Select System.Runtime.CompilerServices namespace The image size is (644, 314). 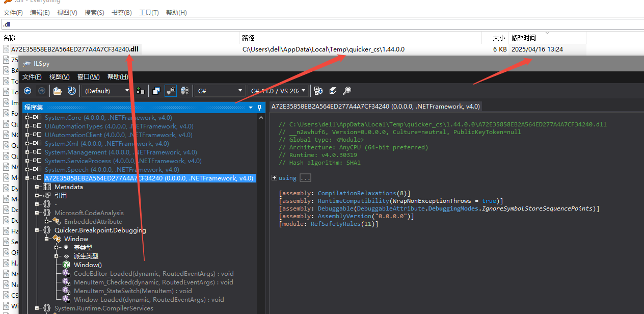pyautogui.click(x=103, y=308)
